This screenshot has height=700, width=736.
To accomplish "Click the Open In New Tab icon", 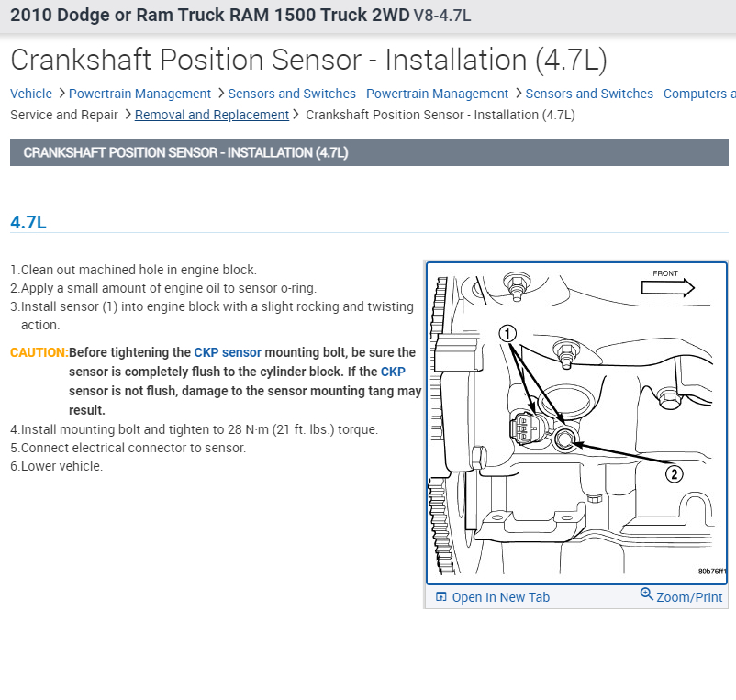I will (440, 596).
